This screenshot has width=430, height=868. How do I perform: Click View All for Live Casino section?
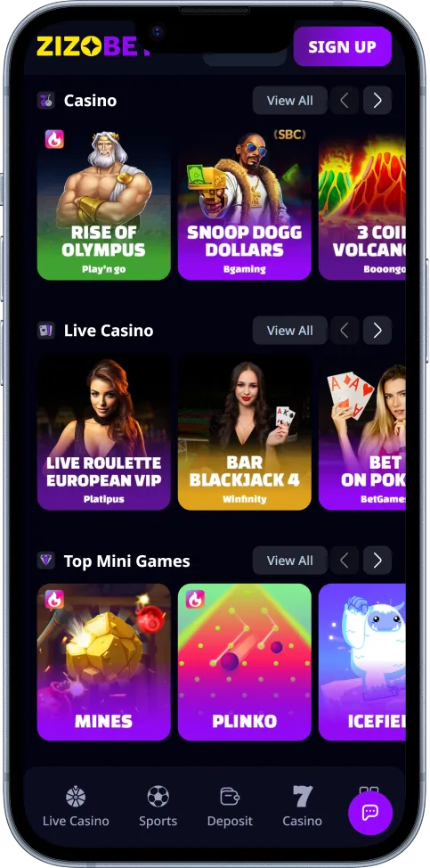[x=289, y=331]
